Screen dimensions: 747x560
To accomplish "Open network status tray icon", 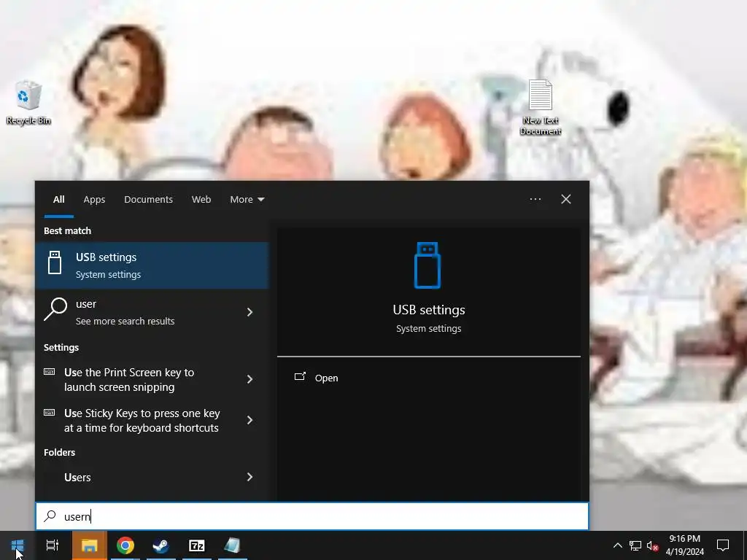I will click(635, 545).
